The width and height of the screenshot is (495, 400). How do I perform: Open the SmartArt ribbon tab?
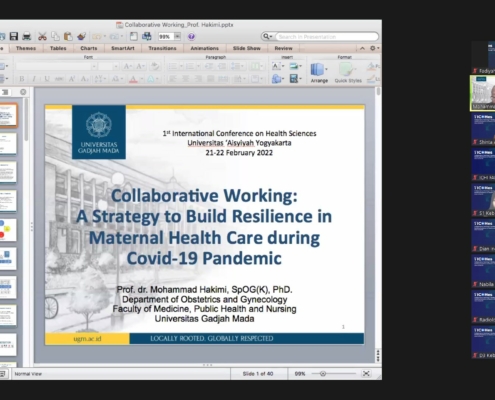click(123, 48)
